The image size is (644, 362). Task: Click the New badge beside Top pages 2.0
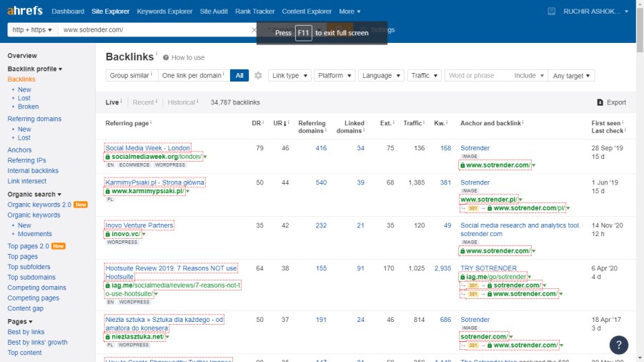click(x=59, y=246)
